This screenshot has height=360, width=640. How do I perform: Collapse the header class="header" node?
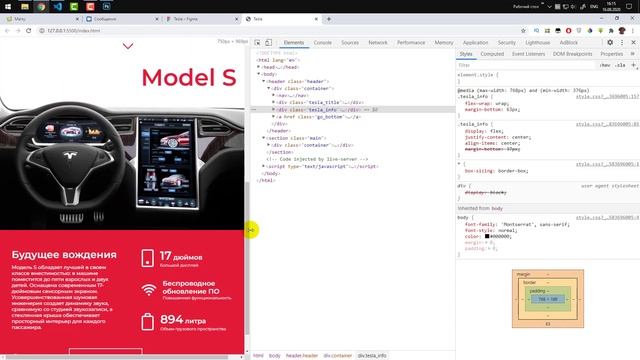pos(264,81)
